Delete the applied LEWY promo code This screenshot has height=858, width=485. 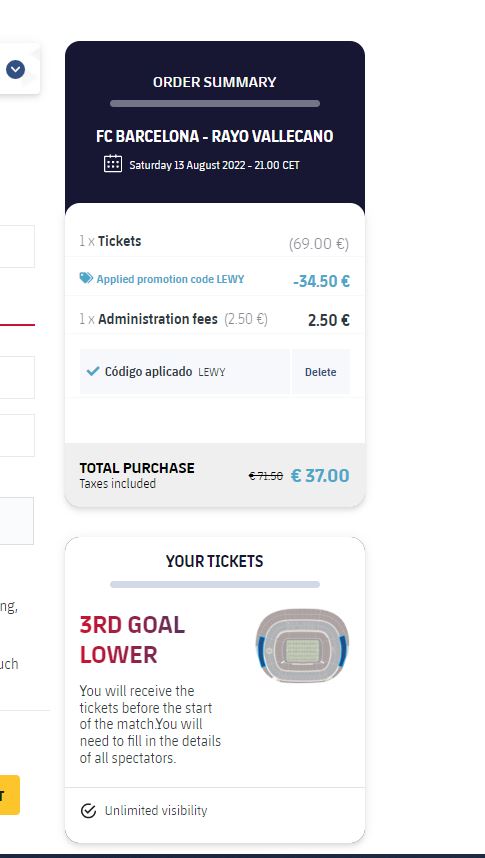point(321,372)
